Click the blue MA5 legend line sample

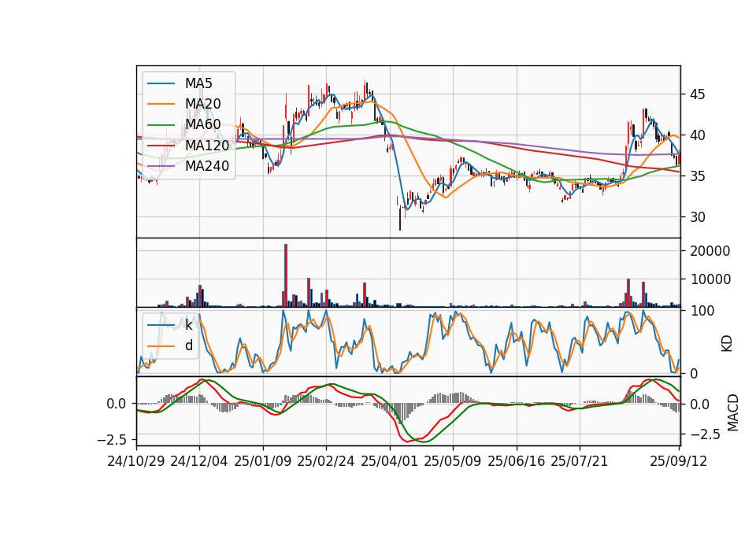(161, 83)
